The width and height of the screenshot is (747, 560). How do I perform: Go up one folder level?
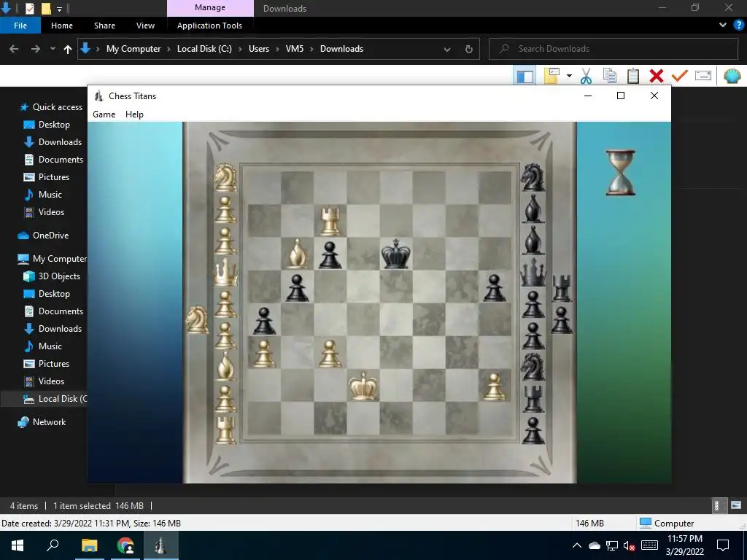[68, 49]
